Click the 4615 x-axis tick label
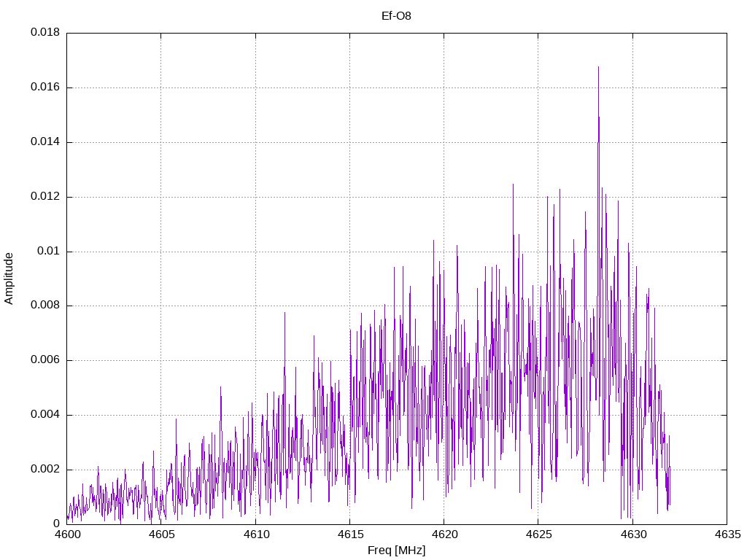The width and height of the screenshot is (747, 560). coord(350,534)
